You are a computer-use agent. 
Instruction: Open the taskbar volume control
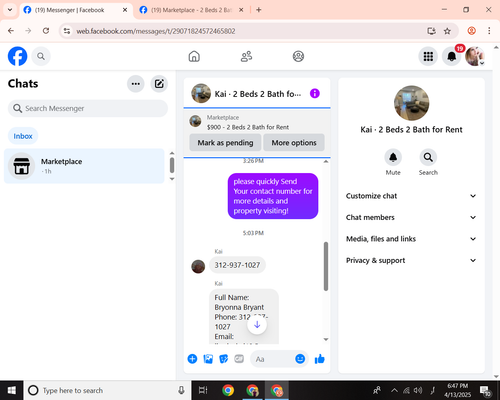[418, 390]
